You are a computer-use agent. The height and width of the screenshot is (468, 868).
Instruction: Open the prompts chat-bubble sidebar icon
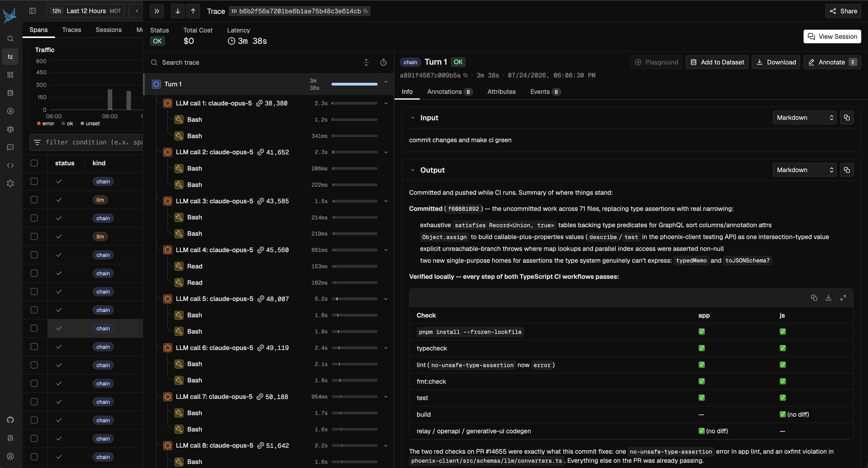click(10, 147)
